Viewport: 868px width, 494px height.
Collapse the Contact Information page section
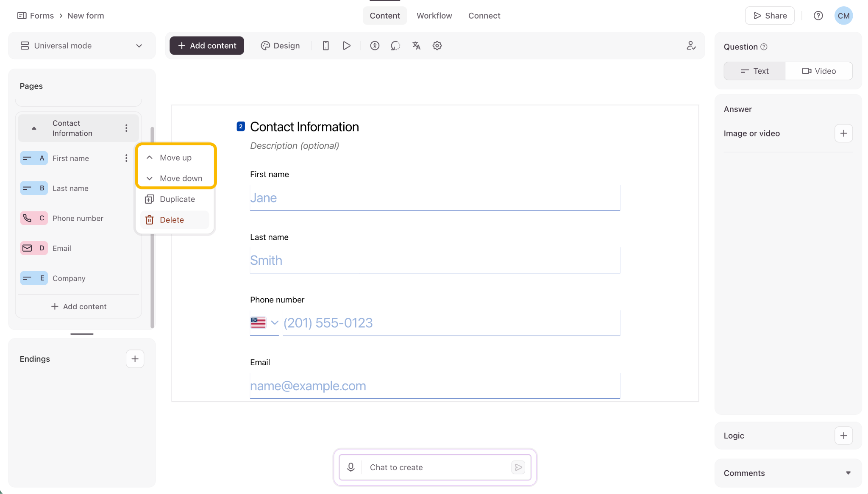pos(34,128)
